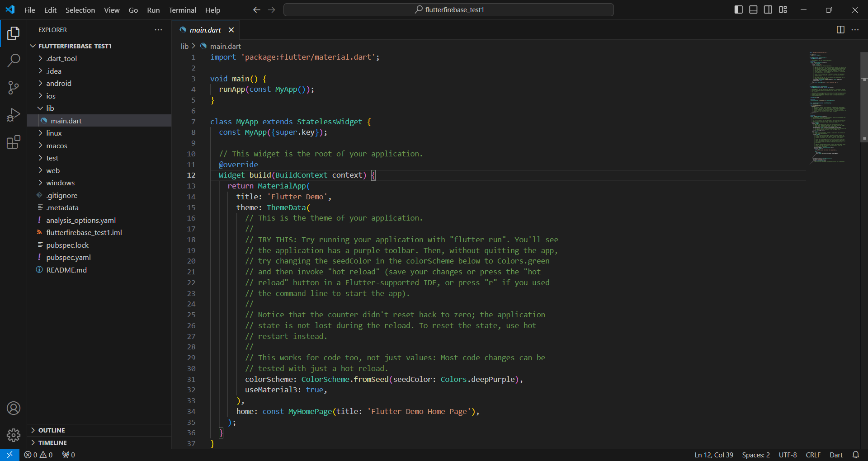Open the Extensions view icon
Screen dimensions: 868x461
tap(14, 142)
